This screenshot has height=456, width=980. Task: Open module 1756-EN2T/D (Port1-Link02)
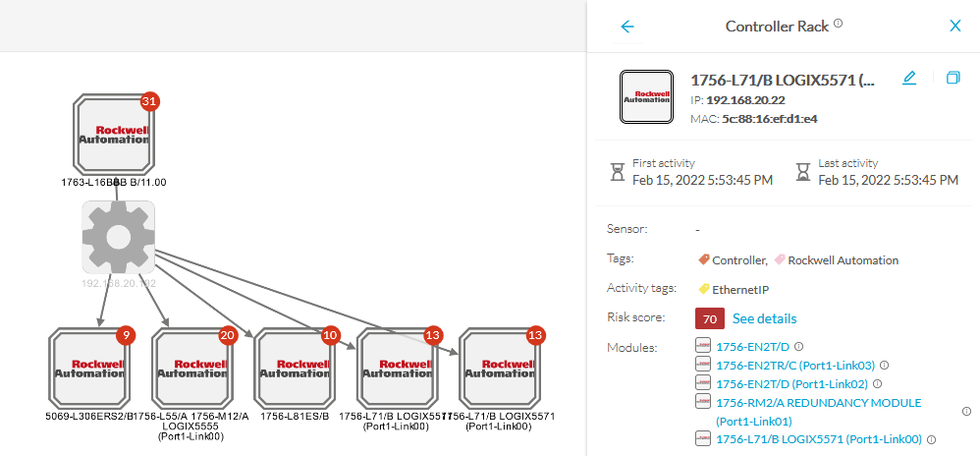(791, 384)
